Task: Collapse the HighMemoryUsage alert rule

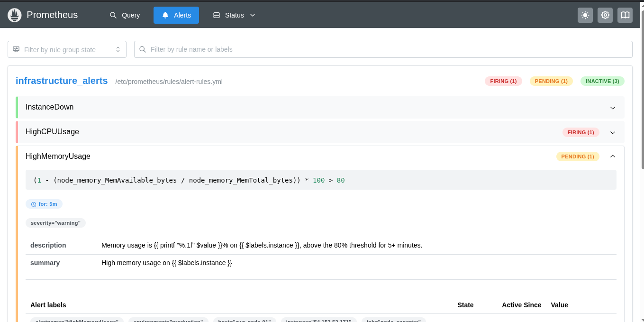Action: pos(612,156)
